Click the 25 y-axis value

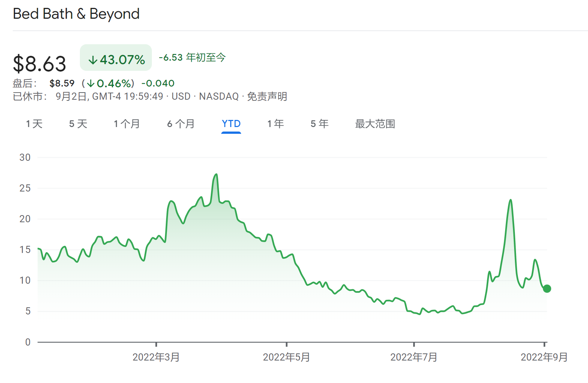pos(25,188)
